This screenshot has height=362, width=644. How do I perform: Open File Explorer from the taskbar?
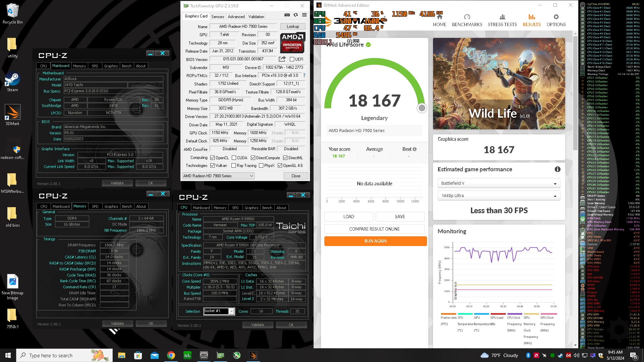tap(121, 355)
